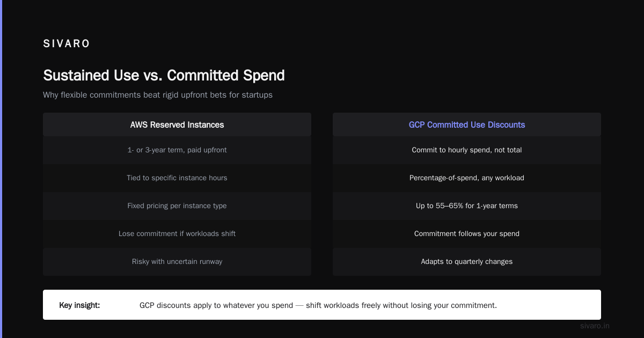Click the 'Adapts to quarterly changes' row
Viewport: 644px width, 338px height.
467,262
